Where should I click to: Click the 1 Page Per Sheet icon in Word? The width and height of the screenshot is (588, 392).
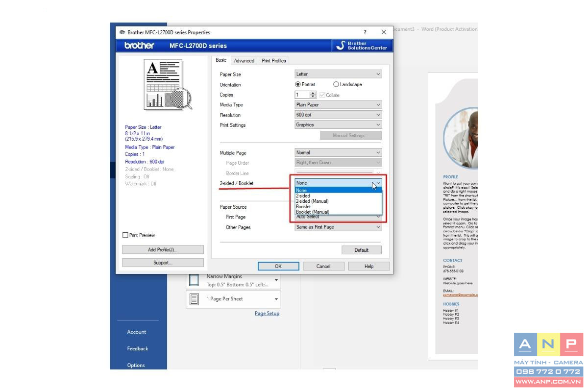tap(194, 299)
